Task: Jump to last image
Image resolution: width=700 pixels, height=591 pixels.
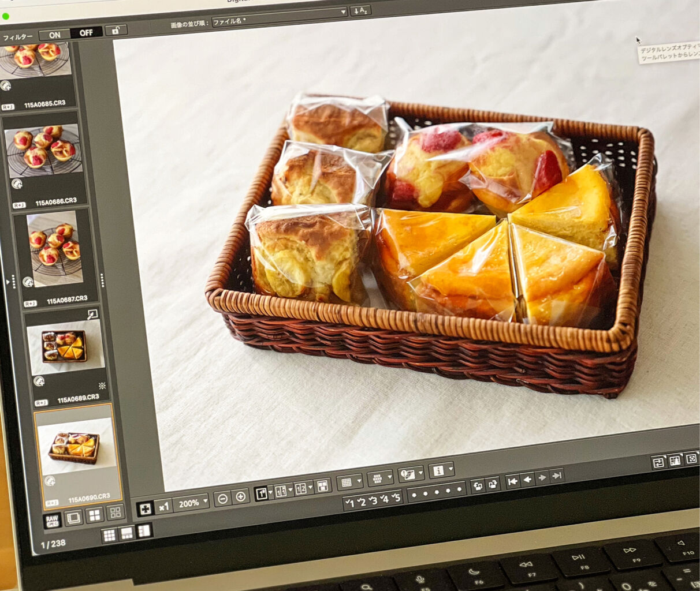Action: pos(556,476)
